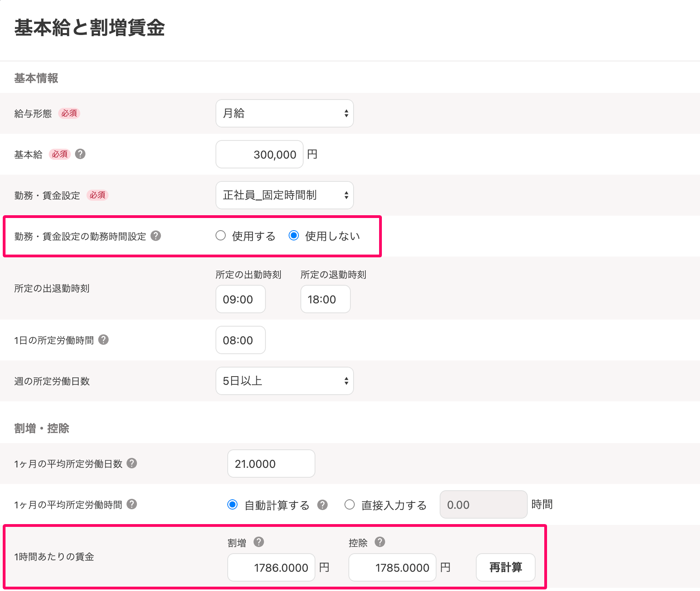Select the 使用する radio button
700x591 pixels.
pos(221,236)
